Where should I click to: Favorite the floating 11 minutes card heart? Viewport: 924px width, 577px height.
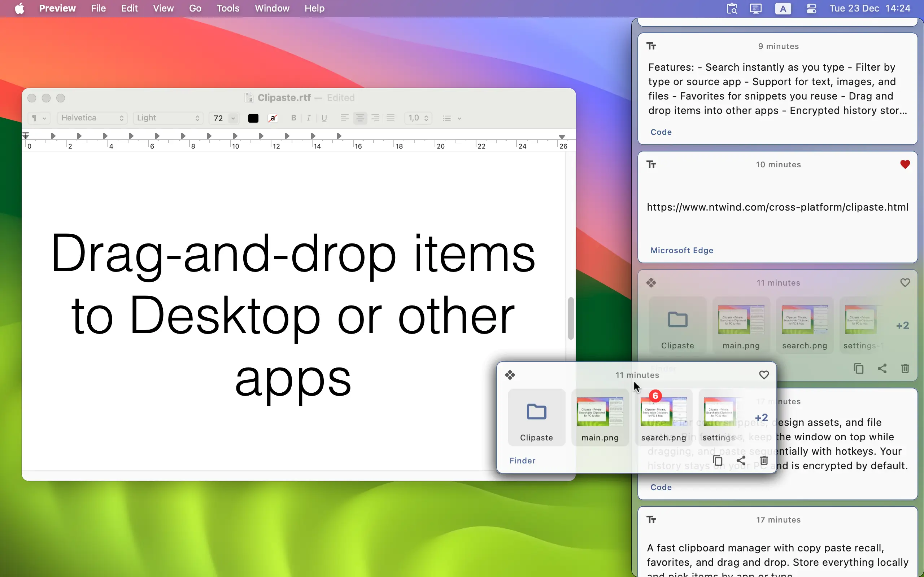point(764,375)
